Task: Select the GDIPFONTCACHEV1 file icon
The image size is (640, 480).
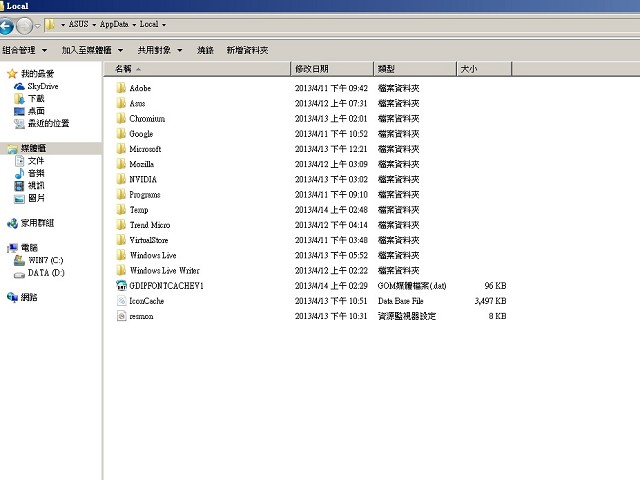Action: coord(121,285)
